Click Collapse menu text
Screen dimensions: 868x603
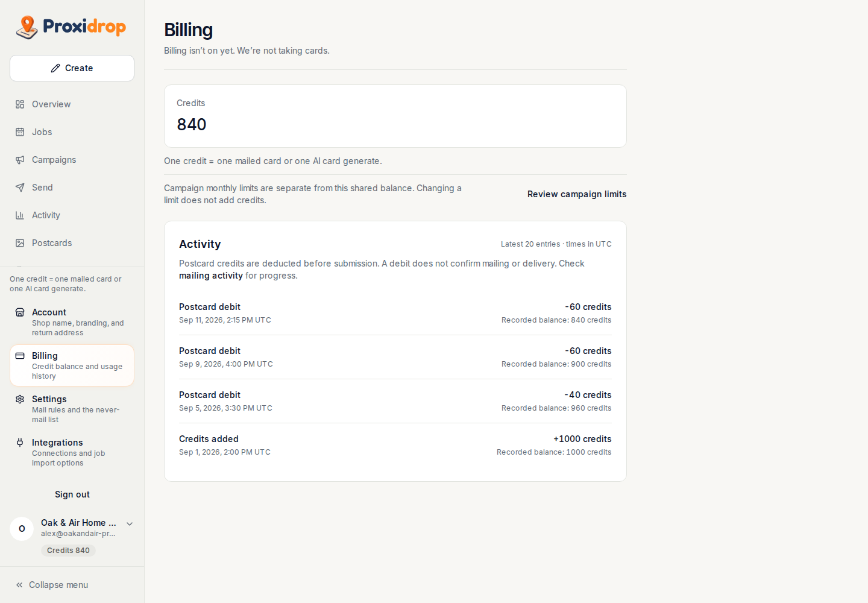58,585
